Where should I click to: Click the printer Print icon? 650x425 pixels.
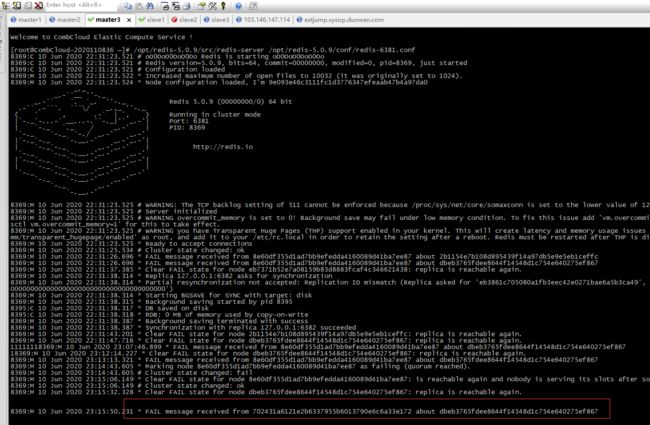(x=187, y=6)
